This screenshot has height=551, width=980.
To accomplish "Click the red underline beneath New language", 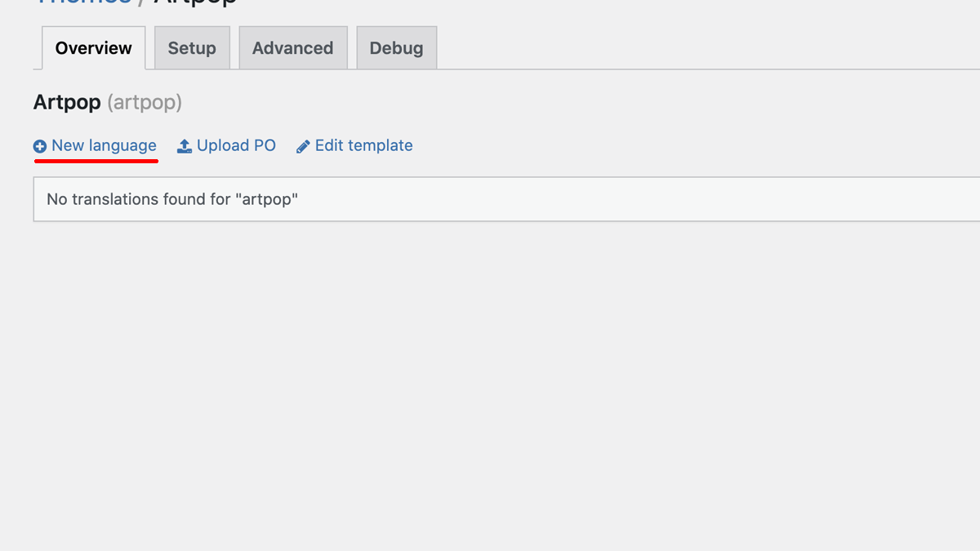I will tap(96, 161).
